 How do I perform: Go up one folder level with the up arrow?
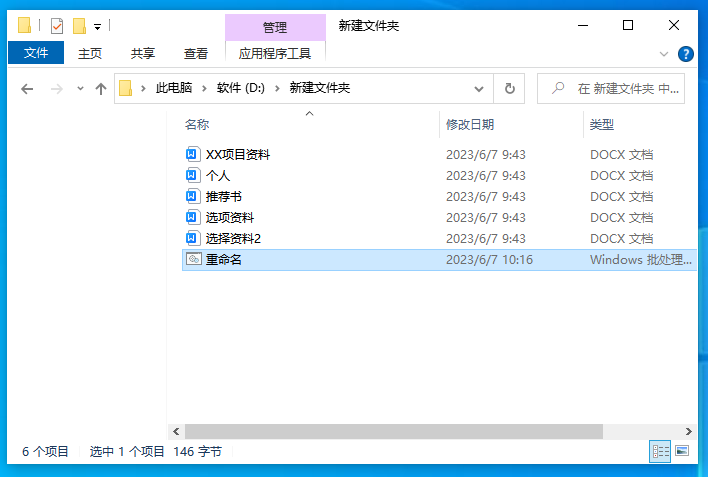pos(101,89)
